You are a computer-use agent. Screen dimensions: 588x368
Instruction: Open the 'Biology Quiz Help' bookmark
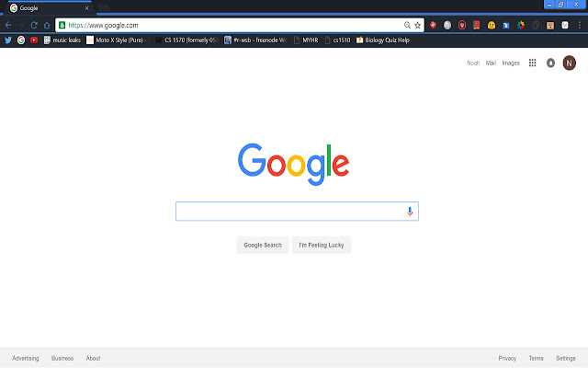coord(383,40)
